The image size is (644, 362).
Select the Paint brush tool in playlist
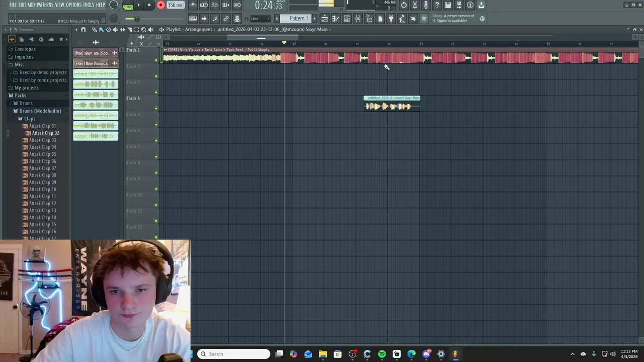(x=101, y=30)
